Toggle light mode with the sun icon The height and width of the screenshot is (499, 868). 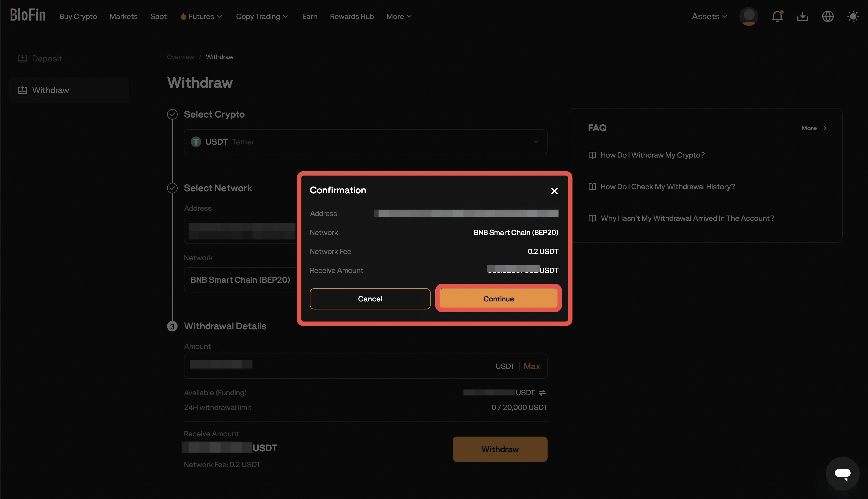pyautogui.click(x=853, y=16)
